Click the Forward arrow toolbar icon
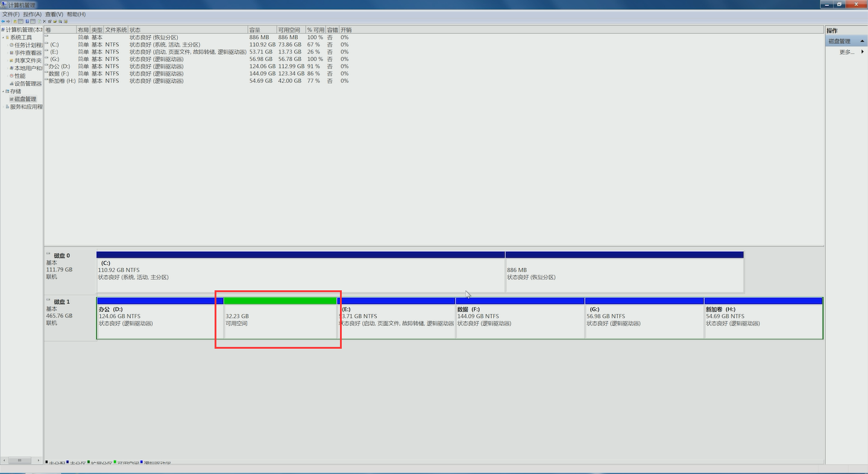Image resolution: width=868 pixels, height=474 pixels. pyautogui.click(x=8, y=21)
